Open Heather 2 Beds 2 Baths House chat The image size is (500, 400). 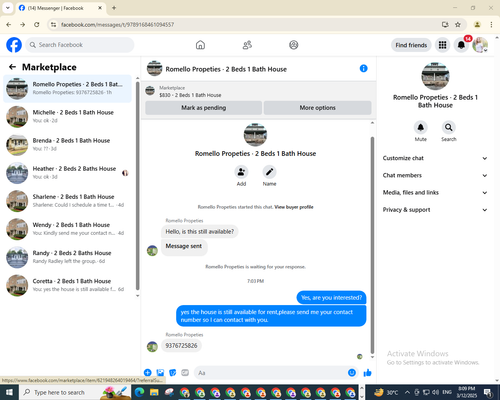click(x=67, y=173)
